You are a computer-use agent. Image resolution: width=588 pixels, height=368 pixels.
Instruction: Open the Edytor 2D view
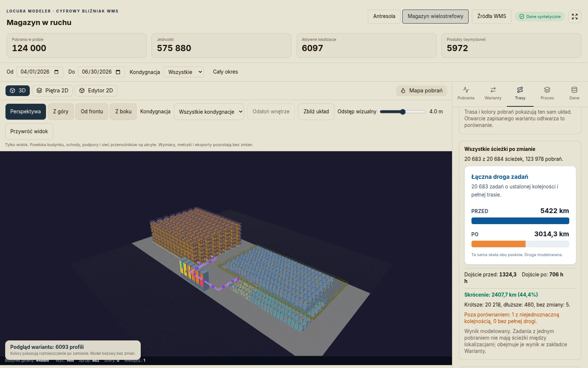[96, 91]
